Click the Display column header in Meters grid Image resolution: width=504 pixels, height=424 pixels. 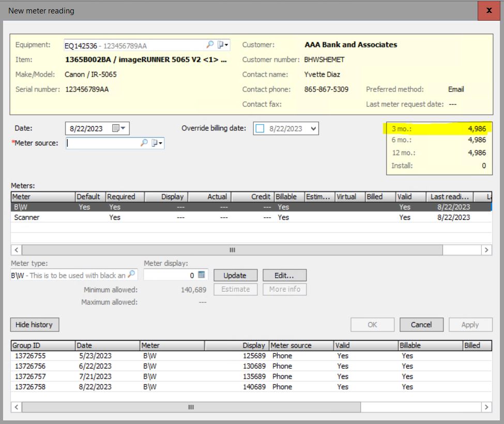click(x=166, y=196)
